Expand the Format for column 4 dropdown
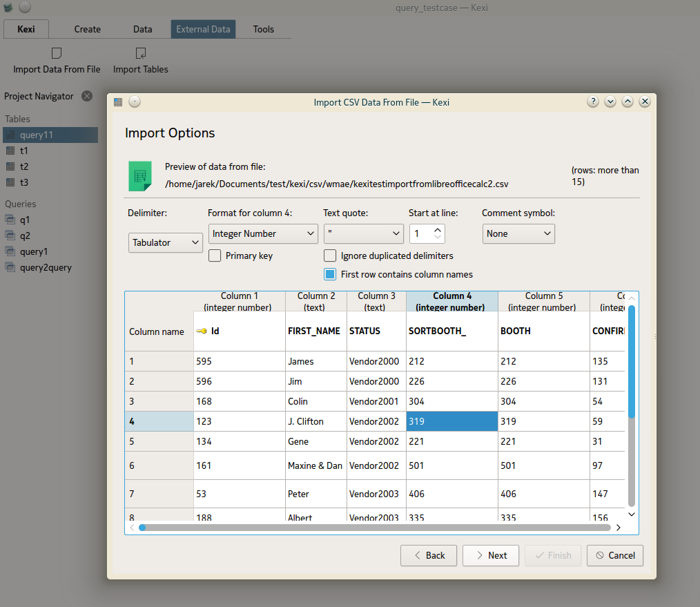This screenshot has width=700, height=607. coord(262,233)
